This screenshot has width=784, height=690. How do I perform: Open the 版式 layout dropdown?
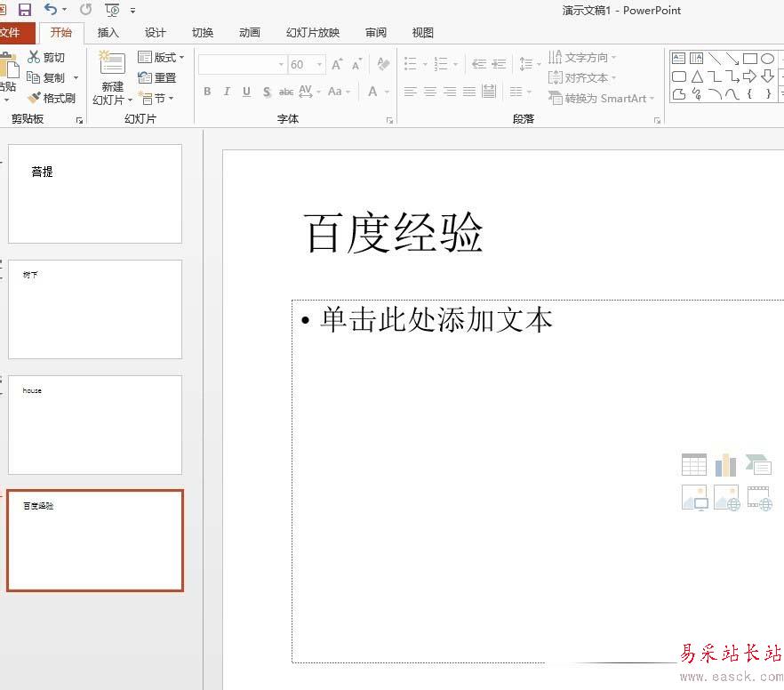click(161, 57)
